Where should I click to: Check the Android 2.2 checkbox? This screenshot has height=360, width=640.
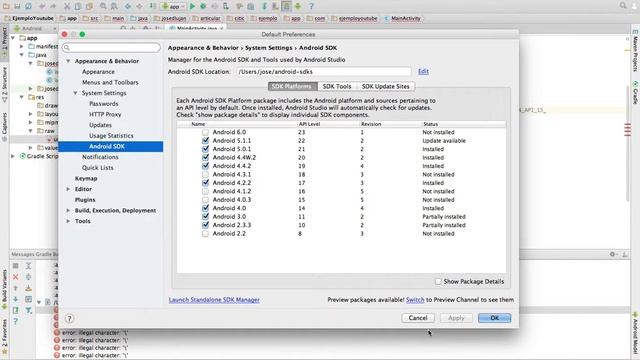205,233
